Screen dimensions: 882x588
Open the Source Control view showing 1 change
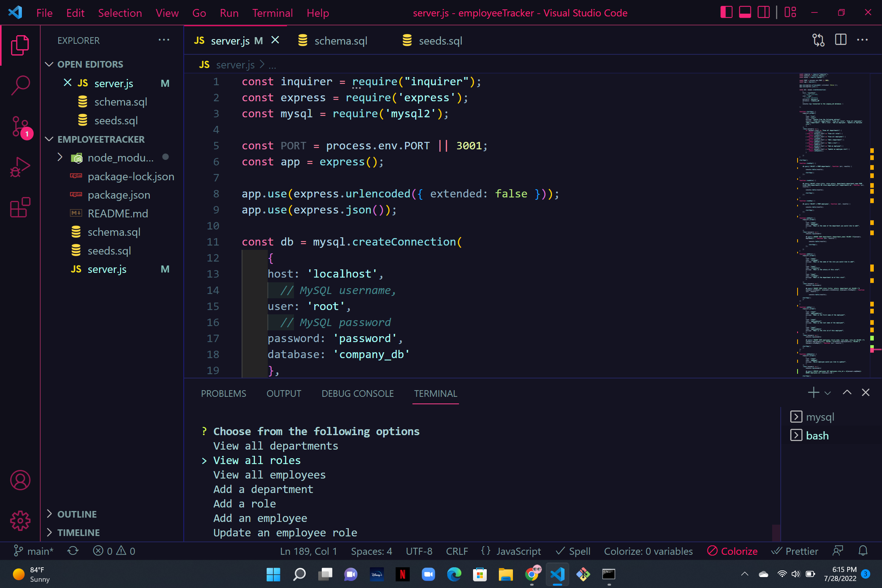tap(20, 127)
